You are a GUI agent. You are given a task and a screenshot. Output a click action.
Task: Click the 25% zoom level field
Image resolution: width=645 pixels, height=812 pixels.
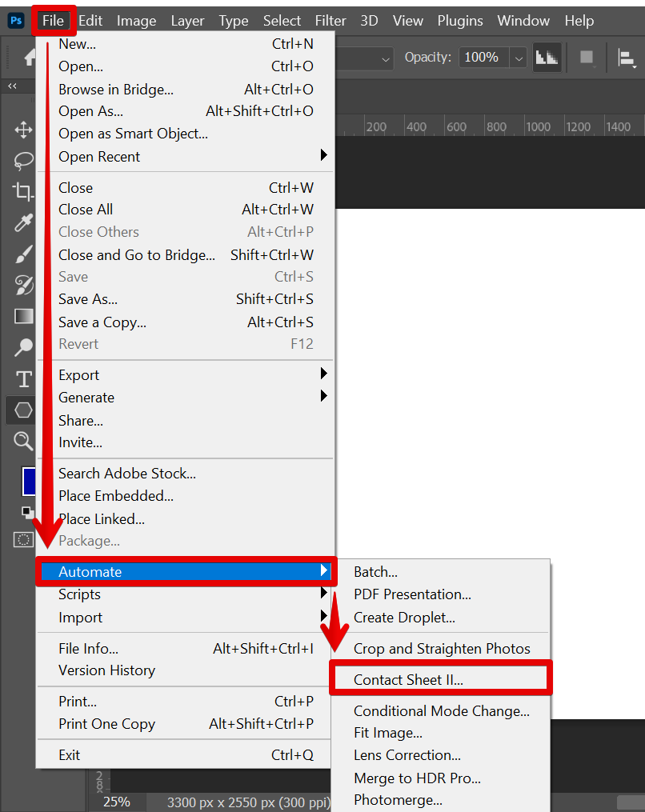pos(117,802)
